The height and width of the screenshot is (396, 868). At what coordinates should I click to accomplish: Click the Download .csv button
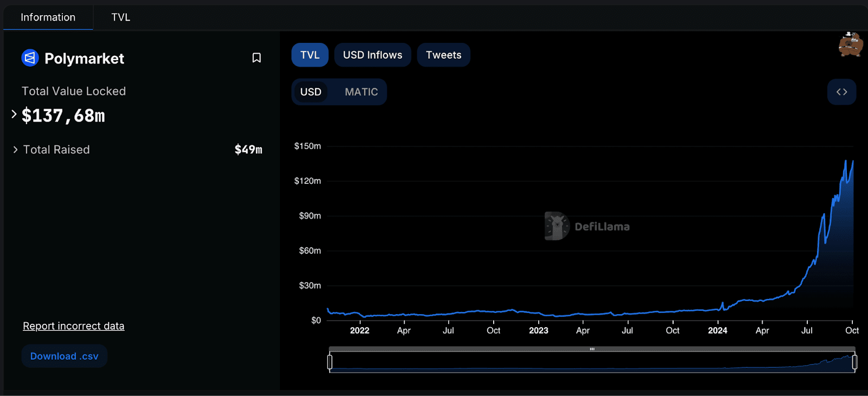pyautogui.click(x=64, y=356)
